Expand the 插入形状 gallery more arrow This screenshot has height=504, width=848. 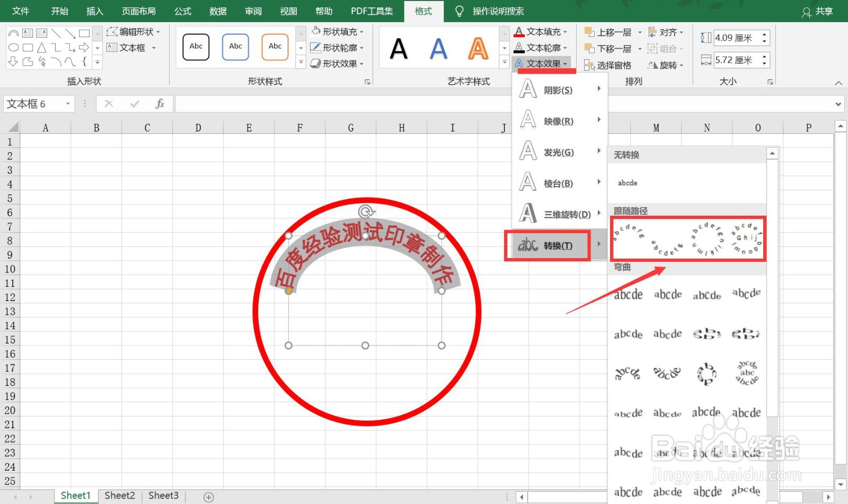[x=97, y=62]
